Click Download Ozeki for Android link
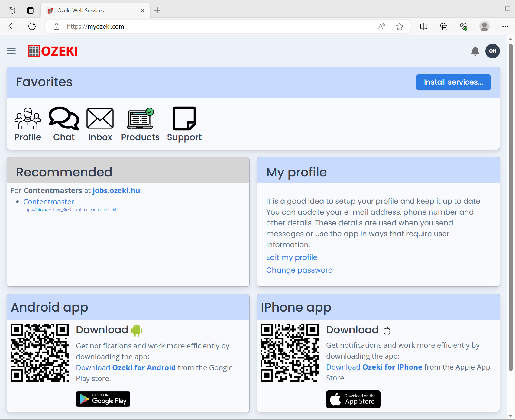The height and width of the screenshot is (420, 515). (x=126, y=367)
